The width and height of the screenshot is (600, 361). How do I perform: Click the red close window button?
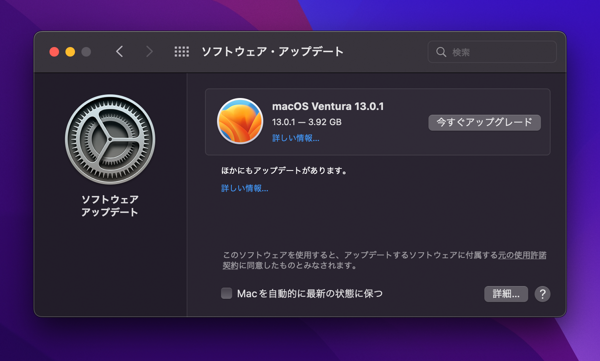[x=54, y=52]
